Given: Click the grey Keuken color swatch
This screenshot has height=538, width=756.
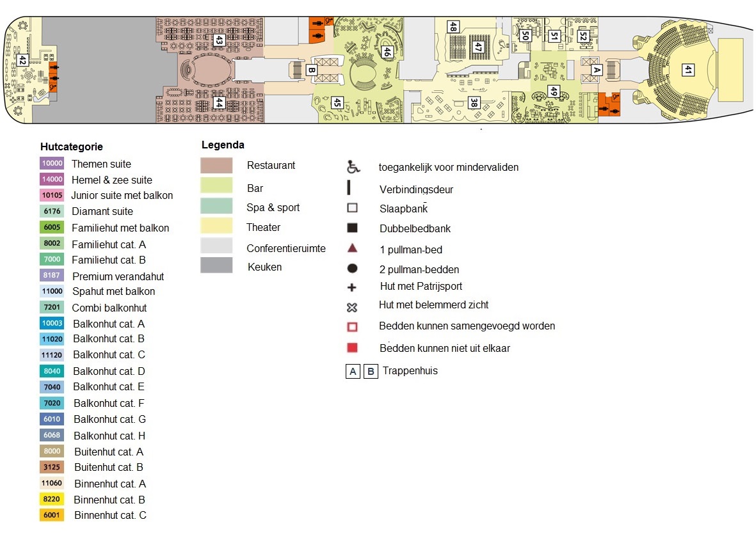Looking at the screenshot, I should coord(216,265).
